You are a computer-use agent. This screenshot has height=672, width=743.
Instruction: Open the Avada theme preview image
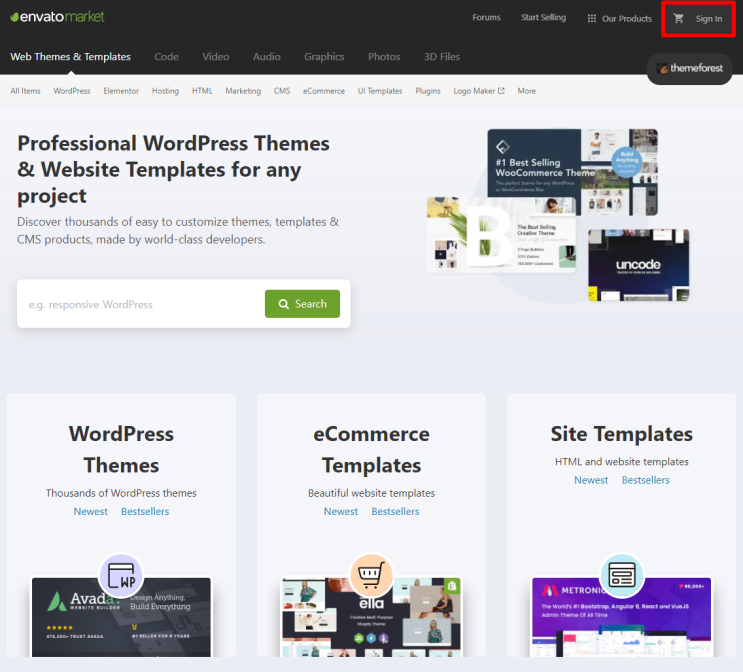(121, 617)
